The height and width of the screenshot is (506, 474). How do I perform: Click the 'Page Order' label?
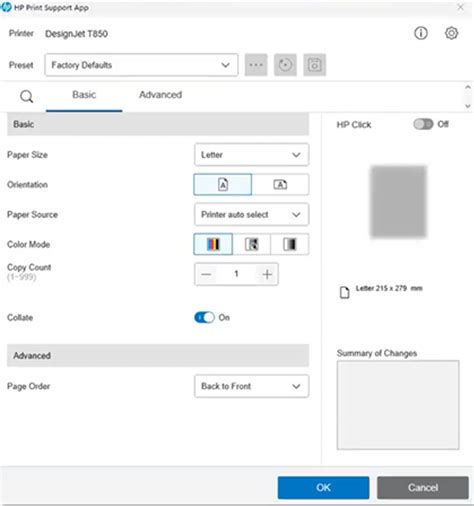[x=28, y=386]
